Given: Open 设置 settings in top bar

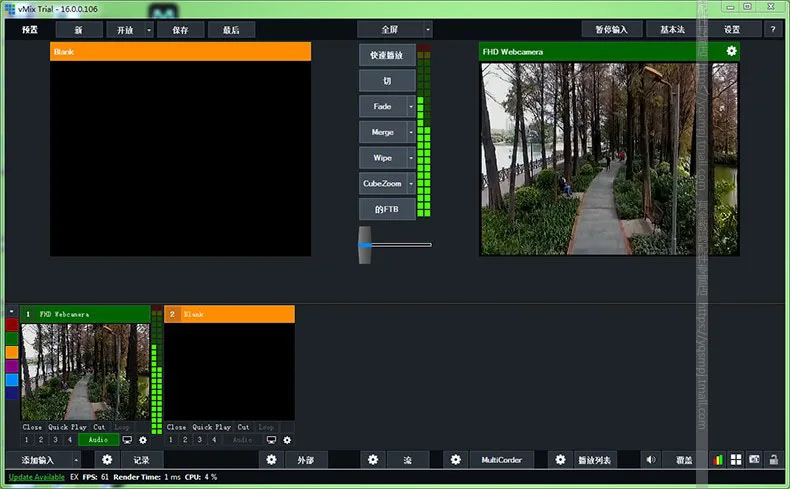Looking at the screenshot, I should click(x=732, y=30).
